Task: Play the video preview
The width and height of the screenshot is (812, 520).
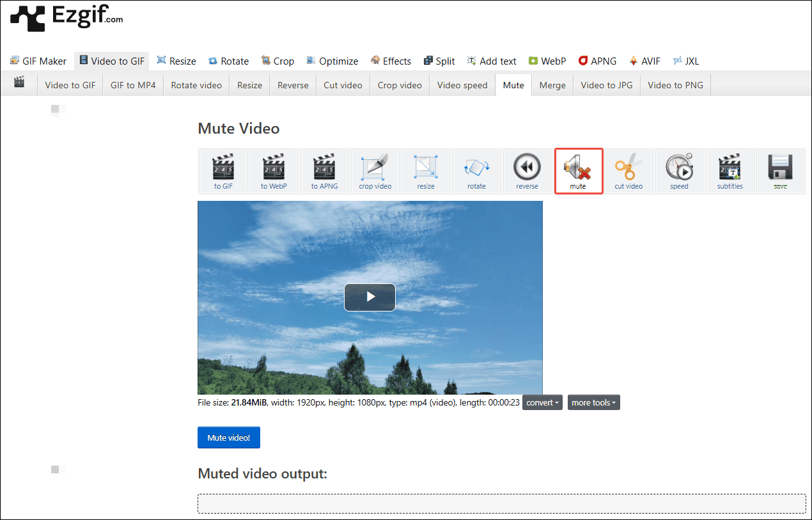Action: 370,297
